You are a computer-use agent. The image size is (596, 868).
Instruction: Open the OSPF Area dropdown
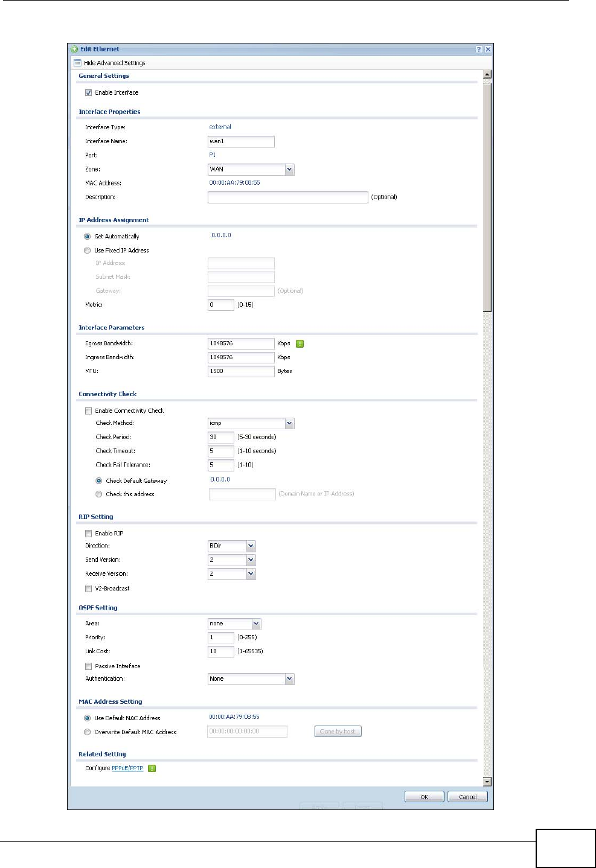coord(234,624)
